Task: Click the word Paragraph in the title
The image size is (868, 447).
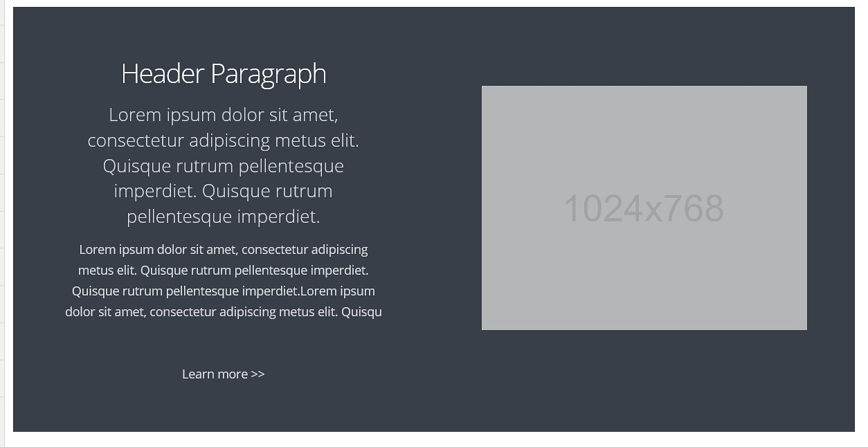Action: (x=269, y=75)
